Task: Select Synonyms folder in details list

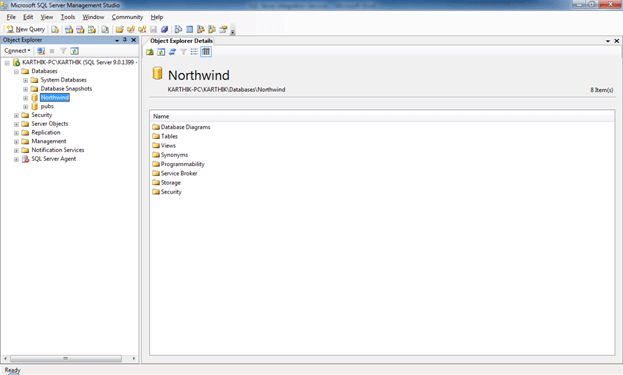Action: pyautogui.click(x=174, y=155)
